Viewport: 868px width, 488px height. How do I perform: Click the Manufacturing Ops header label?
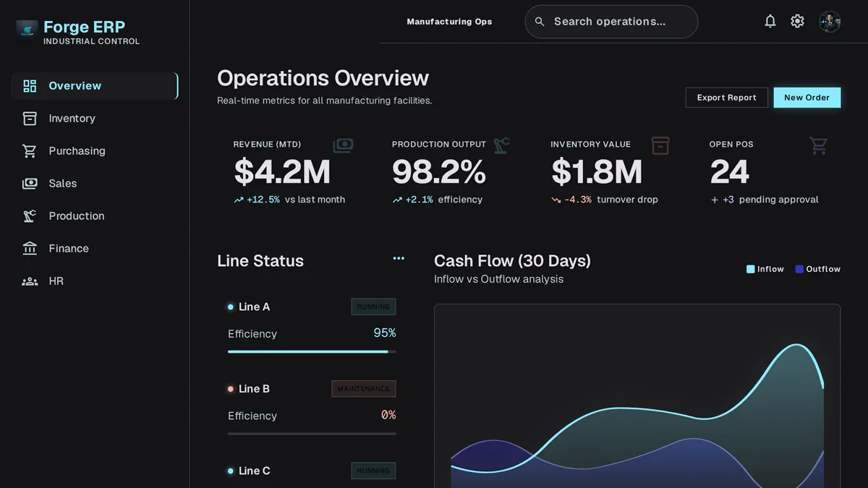point(449,22)
